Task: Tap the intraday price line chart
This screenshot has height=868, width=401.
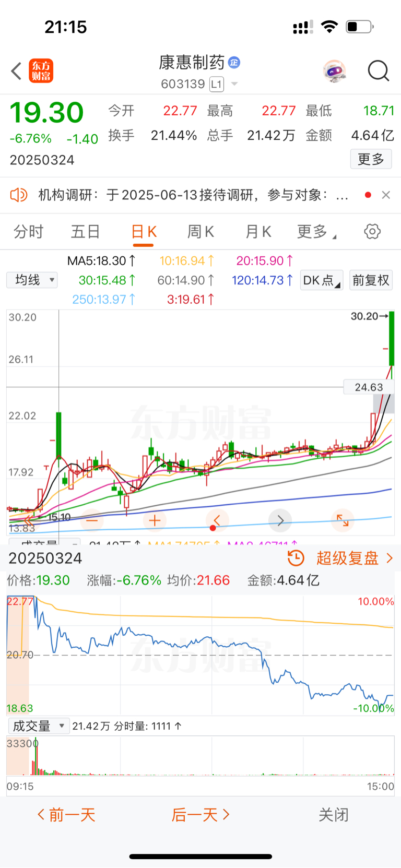Action: point(200,655)
